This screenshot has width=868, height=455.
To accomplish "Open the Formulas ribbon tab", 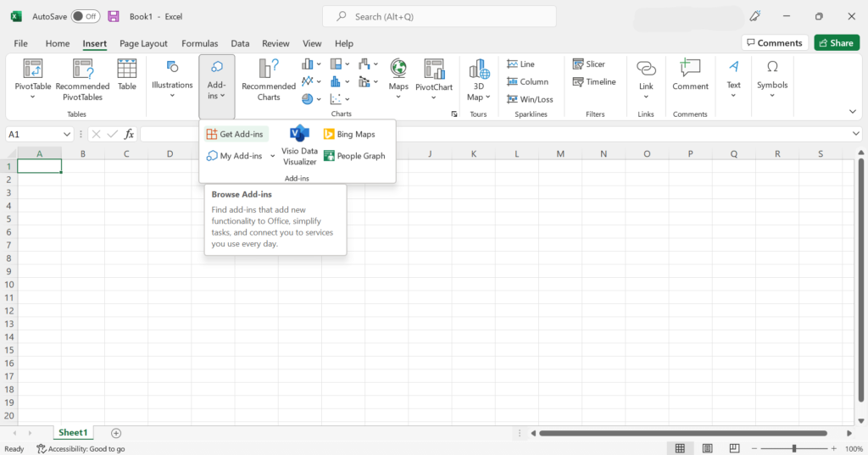I will (x=199, y=43).
